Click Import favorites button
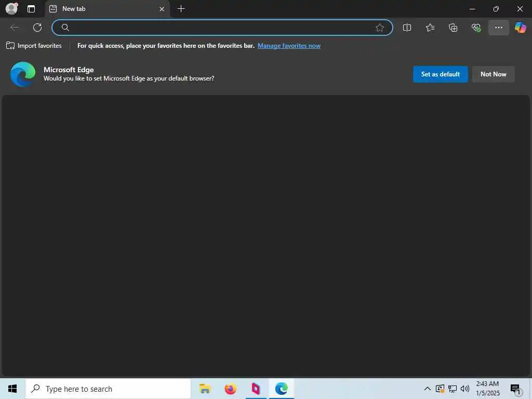The image size is (532, 399). tap(34, 46)
